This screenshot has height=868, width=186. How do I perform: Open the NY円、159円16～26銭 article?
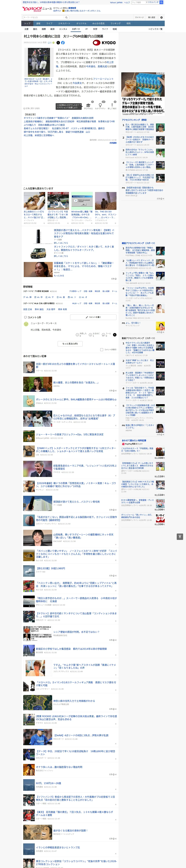(x=49, y=783)
